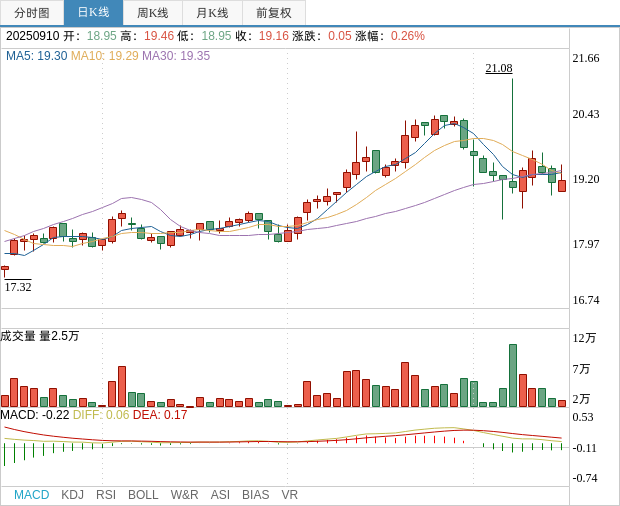Click the 12万 volume axis label

coord(584,338)
